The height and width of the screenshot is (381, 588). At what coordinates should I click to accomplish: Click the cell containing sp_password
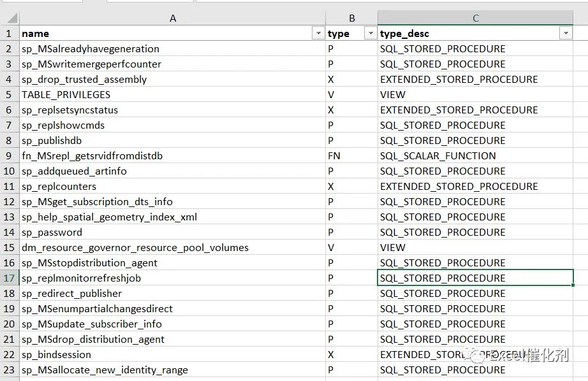(x=172, y=233)
